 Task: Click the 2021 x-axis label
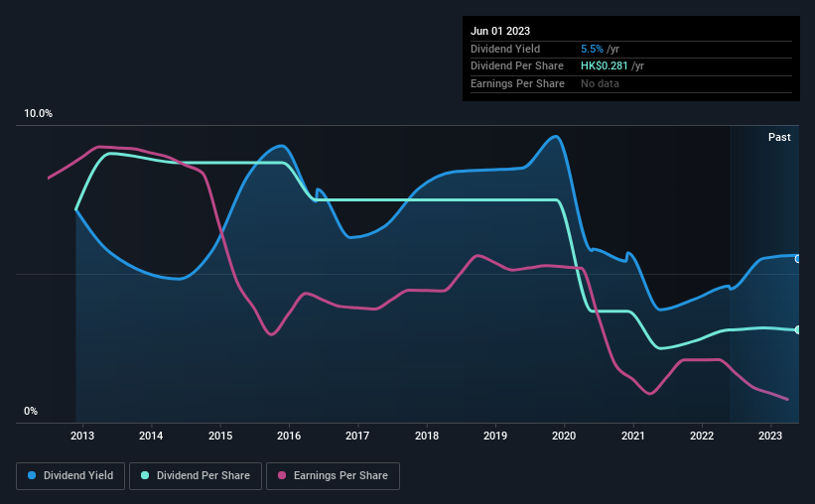[x=633, y=436]
